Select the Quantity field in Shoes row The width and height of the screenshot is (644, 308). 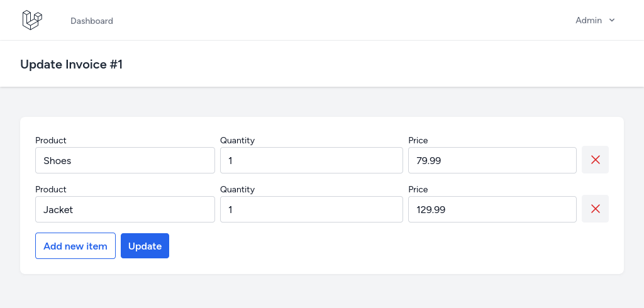pyautogui.click(x=311, y=160)
